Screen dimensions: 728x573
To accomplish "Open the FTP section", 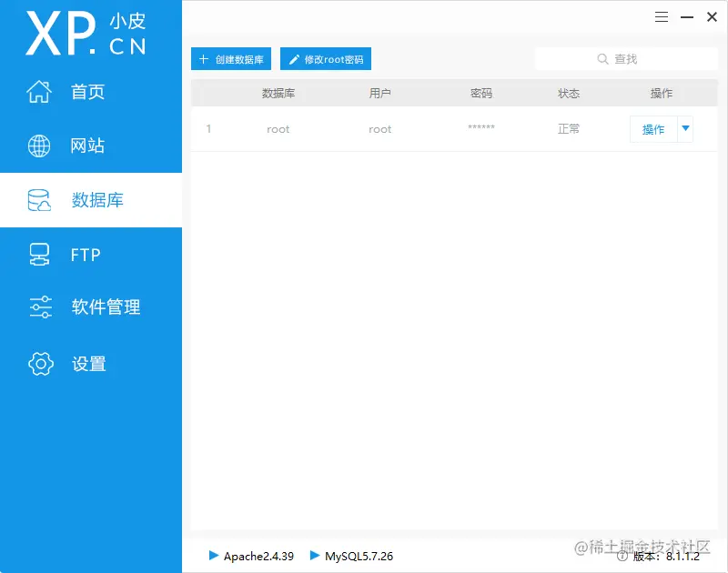I will point(91,255).
